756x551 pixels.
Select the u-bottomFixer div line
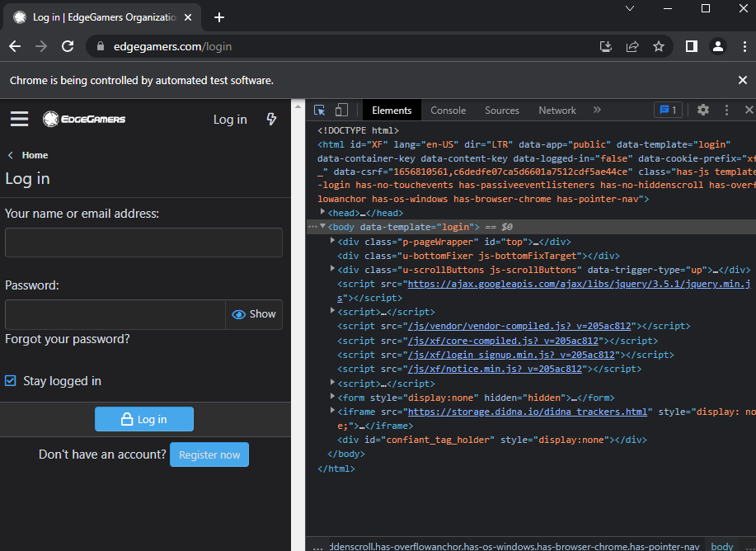(478, 256)
